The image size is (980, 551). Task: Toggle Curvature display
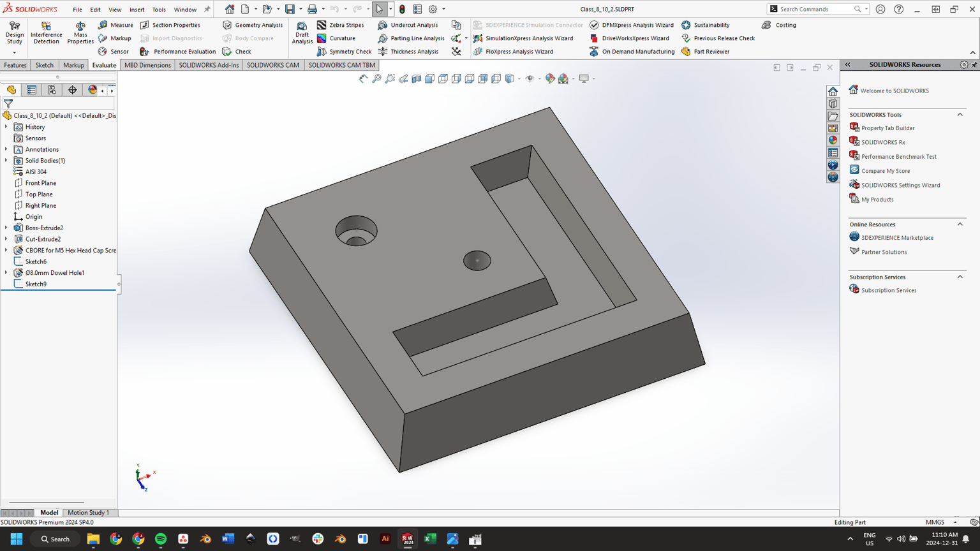336,38
